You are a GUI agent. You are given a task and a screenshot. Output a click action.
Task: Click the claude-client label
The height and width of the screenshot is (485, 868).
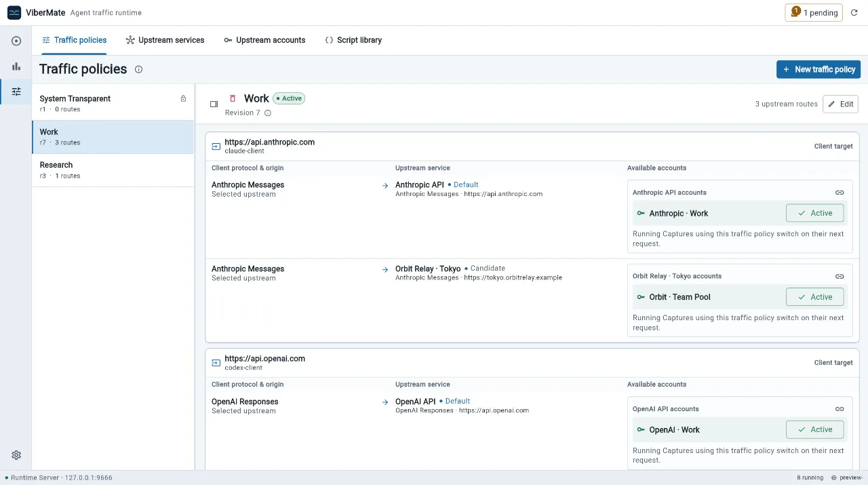click(245, 151)
